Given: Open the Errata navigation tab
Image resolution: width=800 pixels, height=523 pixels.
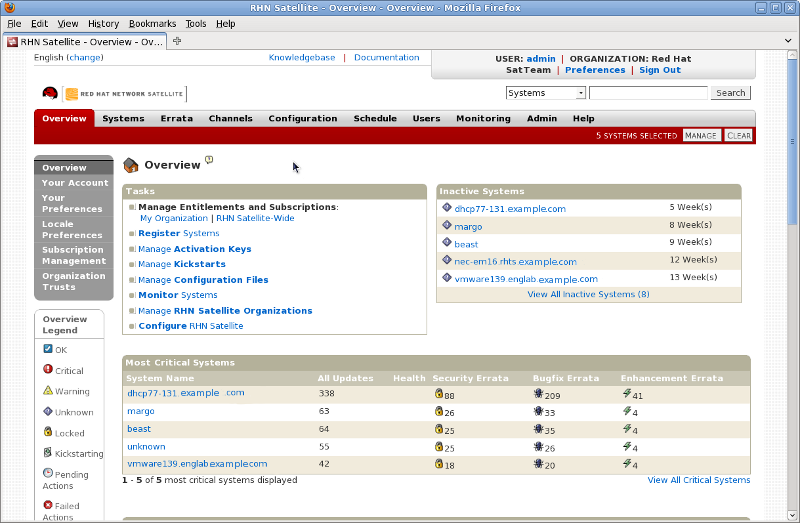Looking at the screenshot, I should pos(176,118).
